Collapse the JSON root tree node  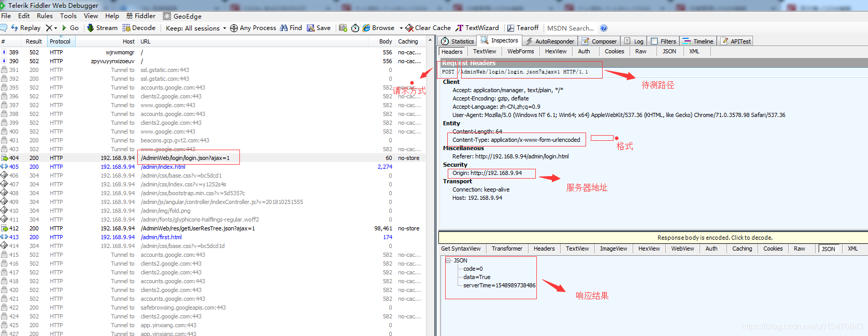(x=448, y=260)
